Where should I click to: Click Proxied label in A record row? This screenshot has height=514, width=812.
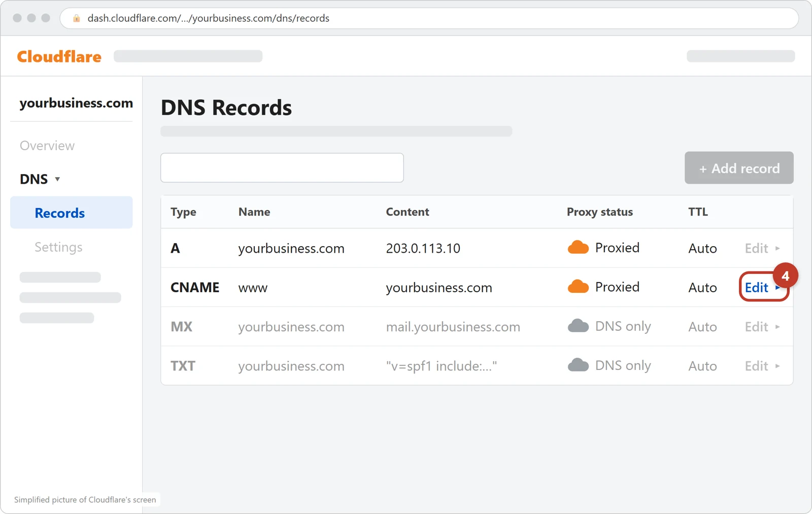click(x=617, y=248)
